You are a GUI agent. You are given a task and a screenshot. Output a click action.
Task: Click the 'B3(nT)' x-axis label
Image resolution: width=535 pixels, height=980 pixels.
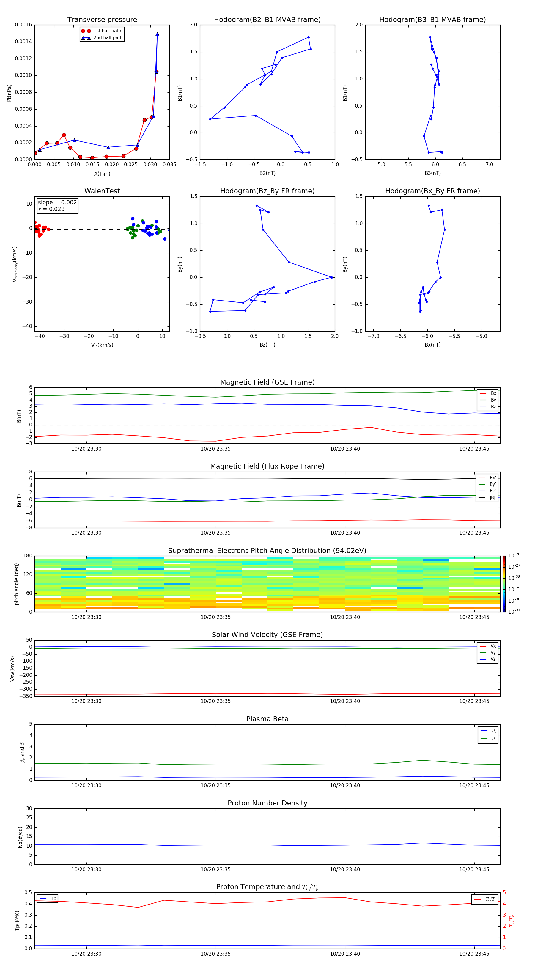[432, 173]
